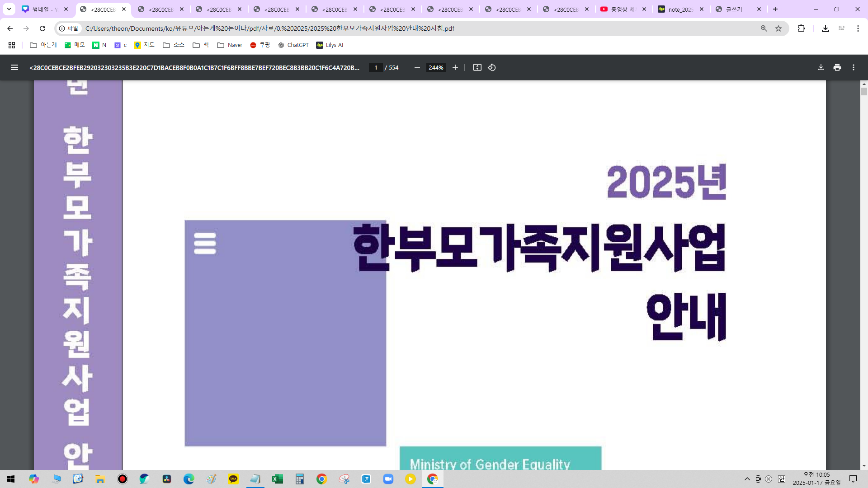Open Excel from the taskbar
Image resolution: width=868 pixels, height=488 pixels.
(x=277, y=479)
